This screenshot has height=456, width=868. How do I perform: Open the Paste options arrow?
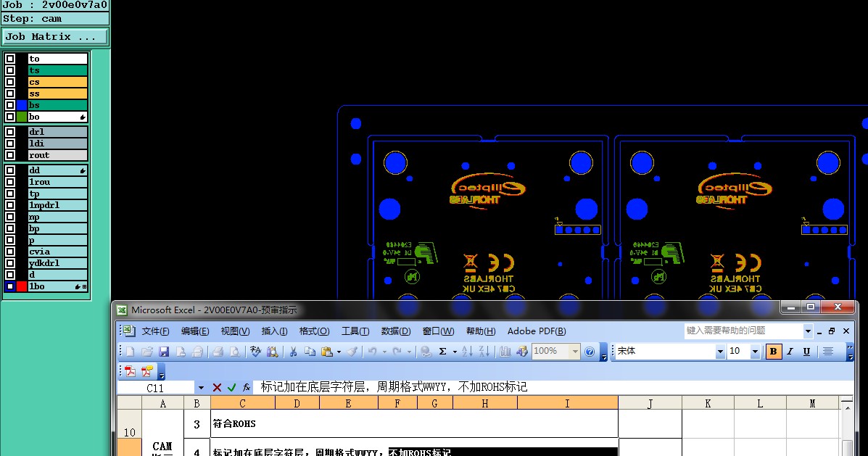coord(339,352)
